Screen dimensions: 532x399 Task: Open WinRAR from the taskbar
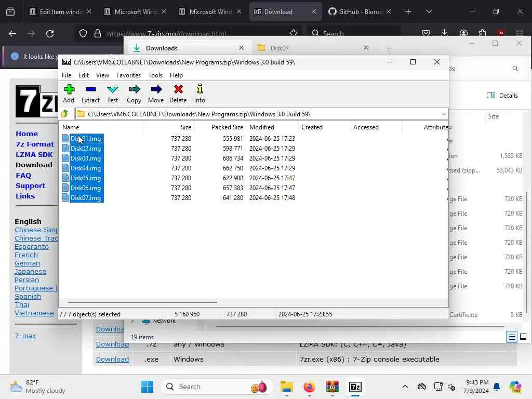click(x=332, y=387)
